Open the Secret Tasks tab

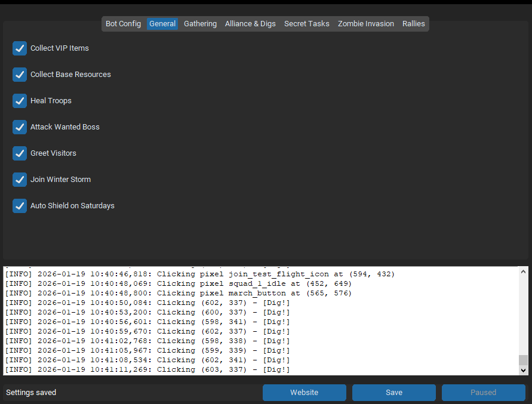click(x=306, y=24)
